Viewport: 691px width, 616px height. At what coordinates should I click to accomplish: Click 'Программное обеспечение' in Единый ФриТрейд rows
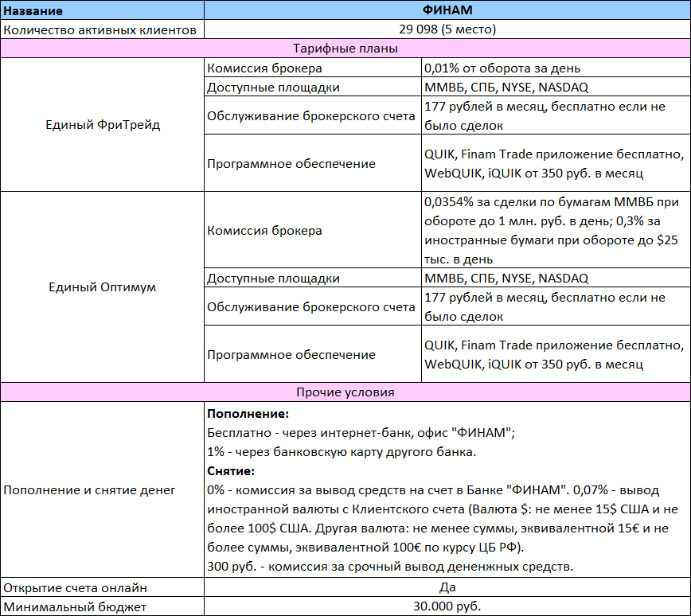click(312, 163)
